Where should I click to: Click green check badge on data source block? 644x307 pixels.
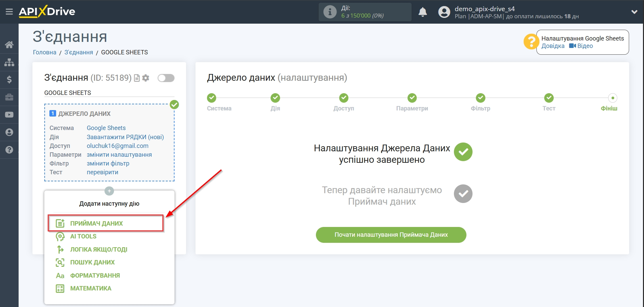coord(174,105)
